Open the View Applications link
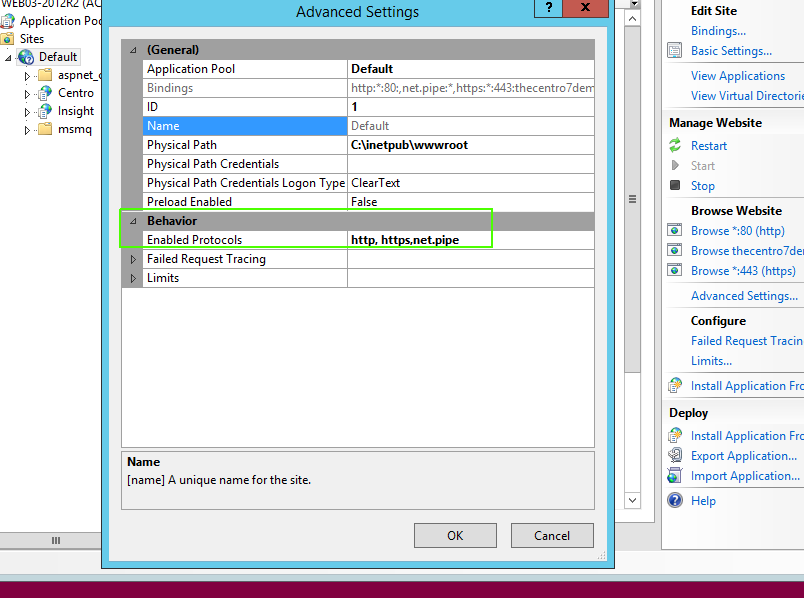The height and width of the screenshot is (598, 804). pos(737,76)
